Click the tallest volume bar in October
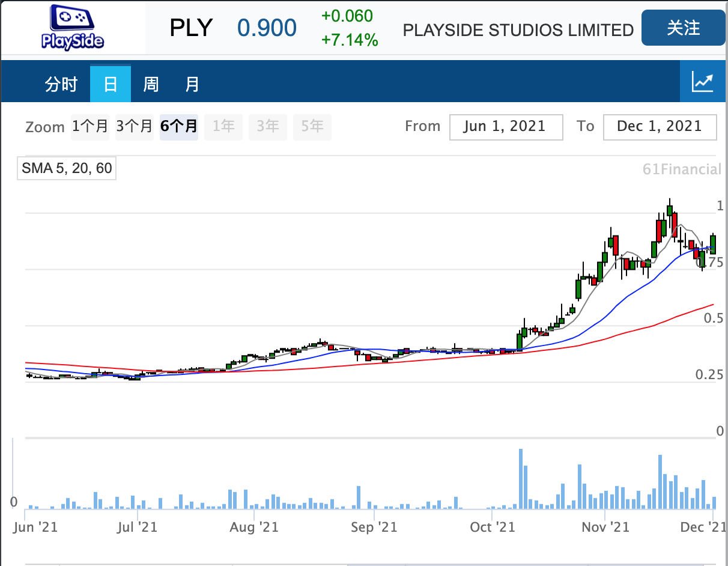Screen dimensions: 728x566 (x=521, y=479)
